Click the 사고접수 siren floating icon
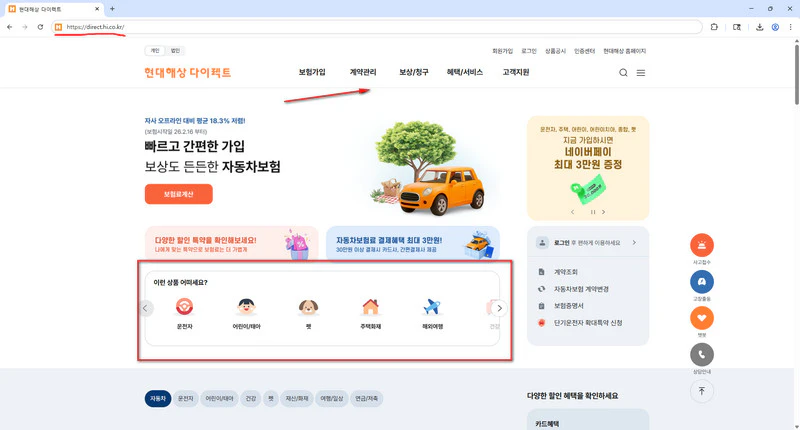 [x=702, y=245]
